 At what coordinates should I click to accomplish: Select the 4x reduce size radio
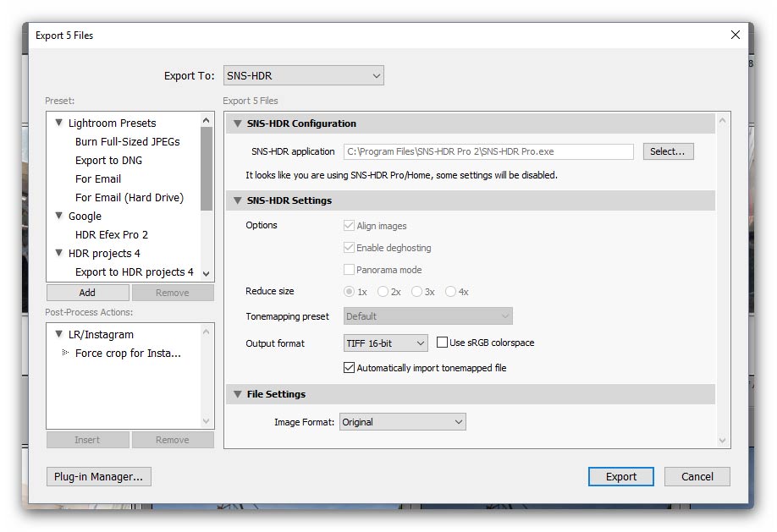(450, 291)
